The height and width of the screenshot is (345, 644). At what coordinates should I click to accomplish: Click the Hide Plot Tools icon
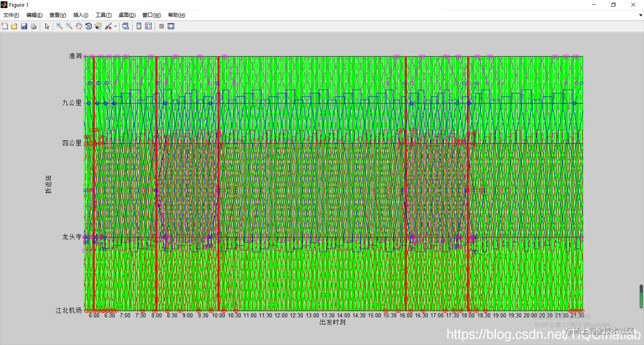tap(161, 26)
